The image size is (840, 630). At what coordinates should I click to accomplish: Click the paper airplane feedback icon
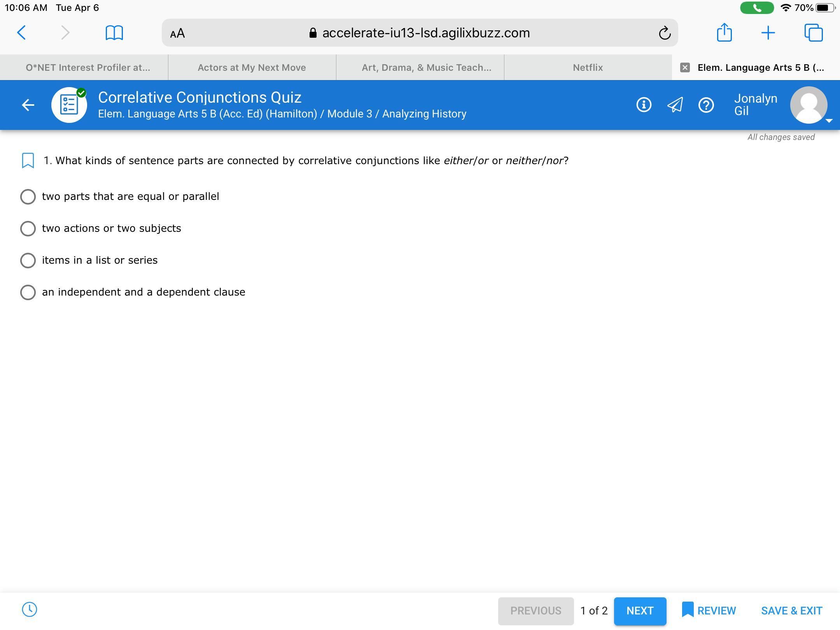coord(675,105)
